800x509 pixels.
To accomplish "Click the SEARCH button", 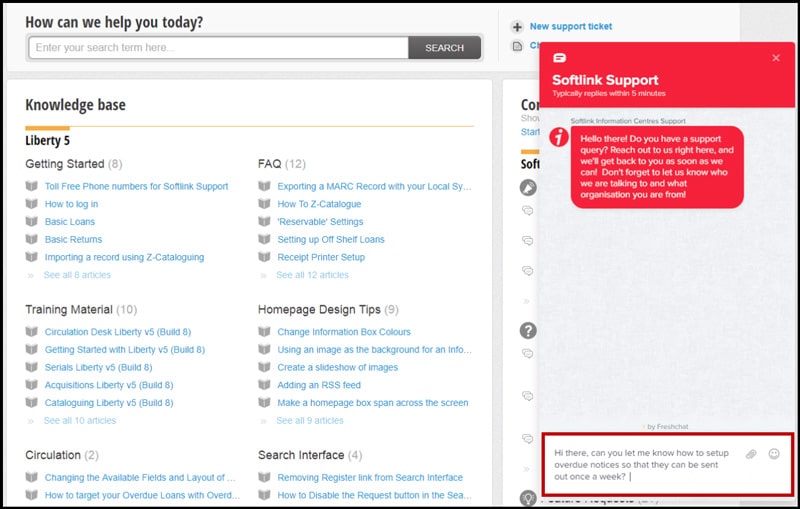I will [444, 47].
